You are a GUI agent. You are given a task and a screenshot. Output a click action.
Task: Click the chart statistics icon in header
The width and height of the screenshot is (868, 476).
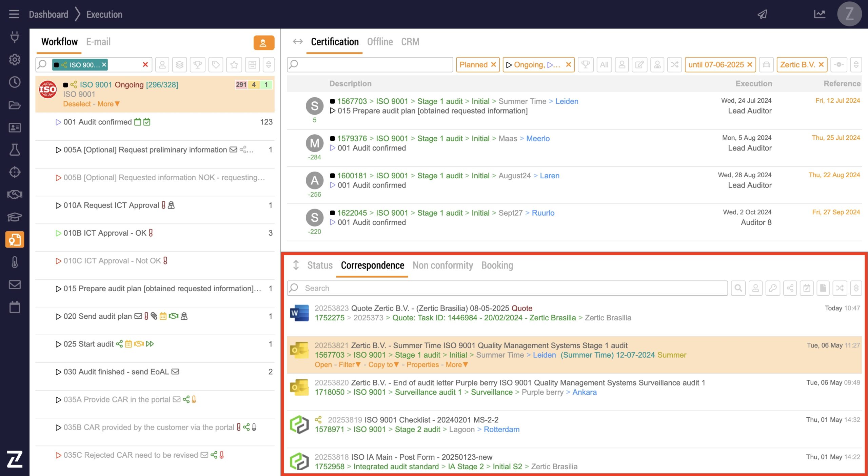click(x=820, y=14)
